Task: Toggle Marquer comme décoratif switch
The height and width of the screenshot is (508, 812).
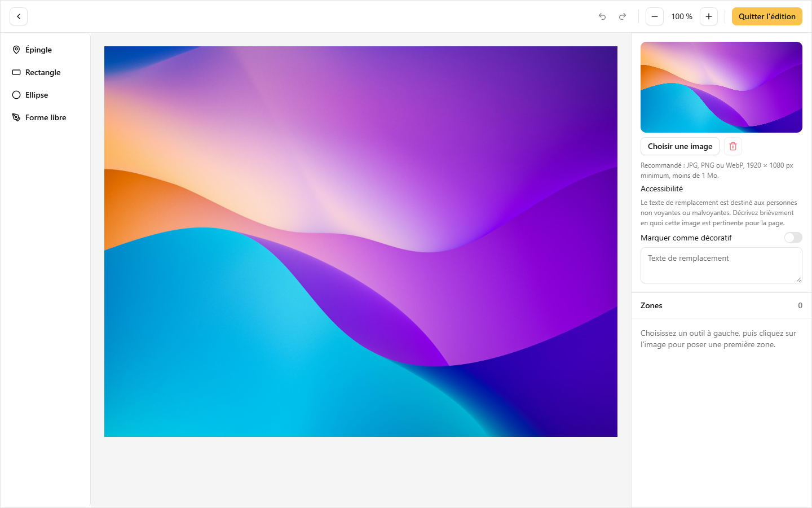Action: pyautogui.click(x=793, y=238)
